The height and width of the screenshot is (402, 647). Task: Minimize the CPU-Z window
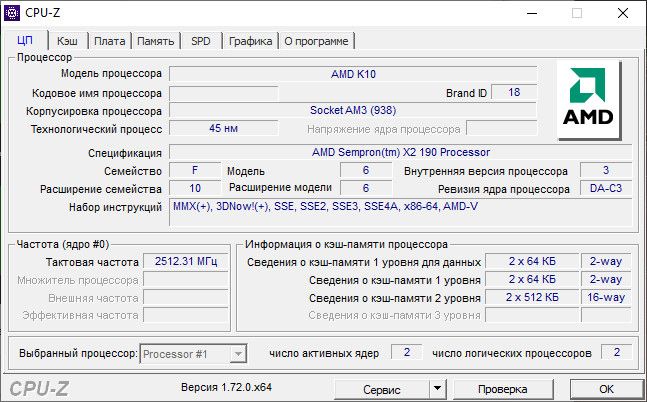532,13
